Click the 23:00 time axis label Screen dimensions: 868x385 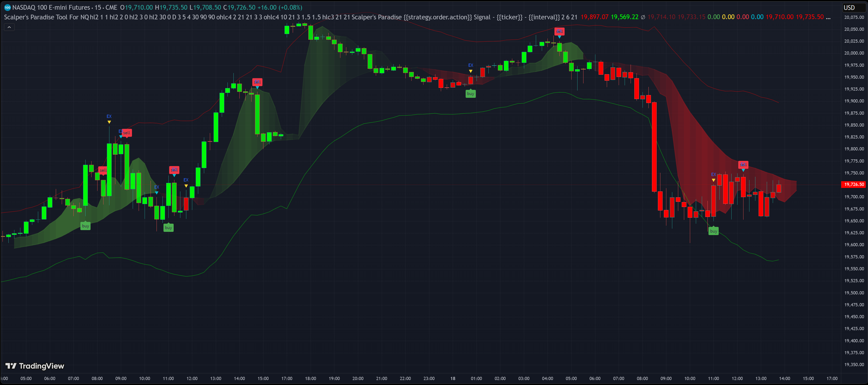(429, 378)
